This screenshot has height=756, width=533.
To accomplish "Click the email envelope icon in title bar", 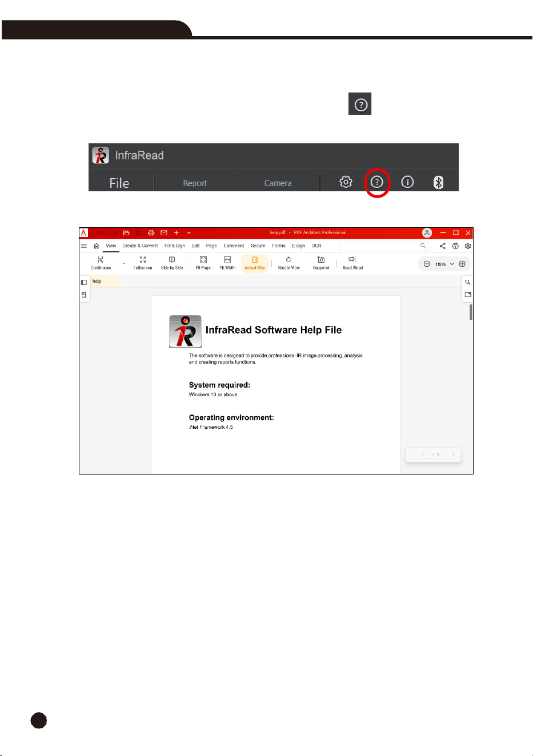I will [163, 232].
